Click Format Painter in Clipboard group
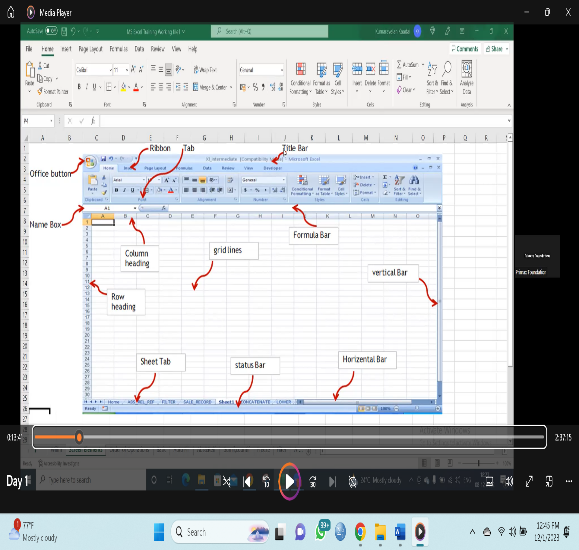 52,91
